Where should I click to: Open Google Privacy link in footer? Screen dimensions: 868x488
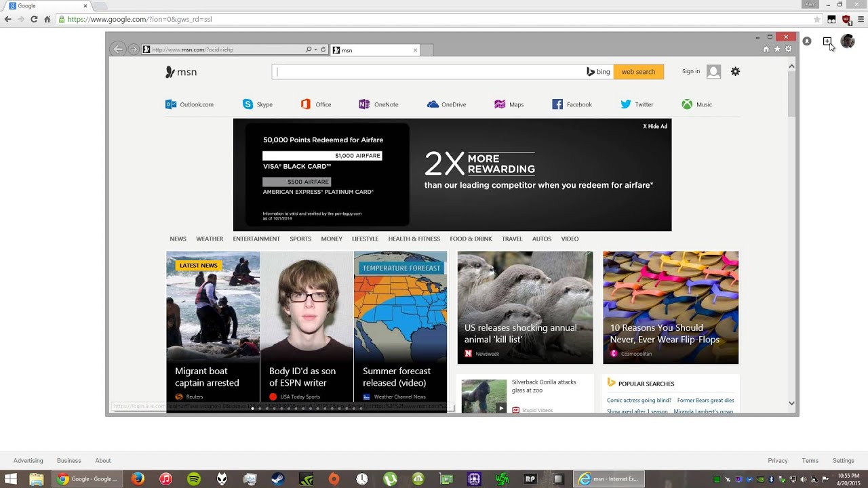click(778, 460)
